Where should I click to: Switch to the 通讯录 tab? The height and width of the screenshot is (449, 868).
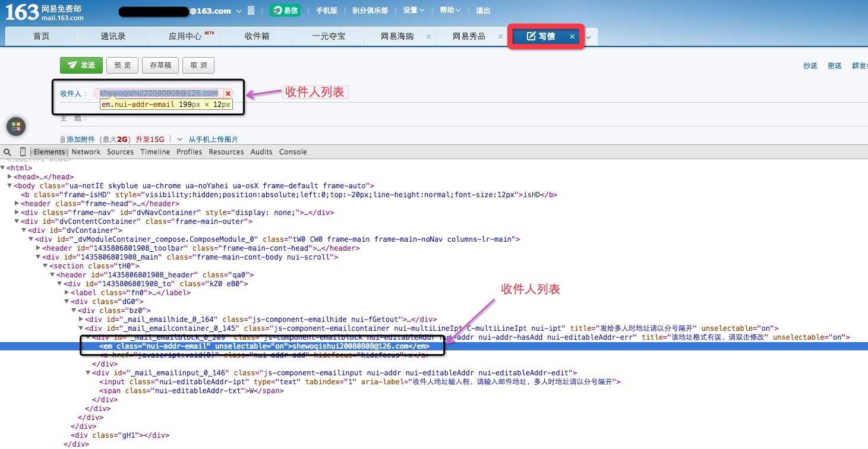pyautogui.click(x=113, y=36)
